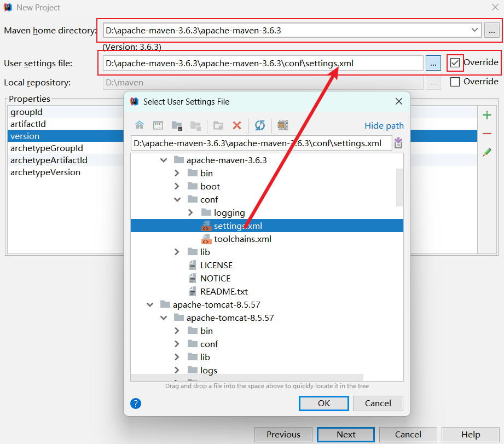
Task: Confirm selection with OK button
Action: pos(323,403)
